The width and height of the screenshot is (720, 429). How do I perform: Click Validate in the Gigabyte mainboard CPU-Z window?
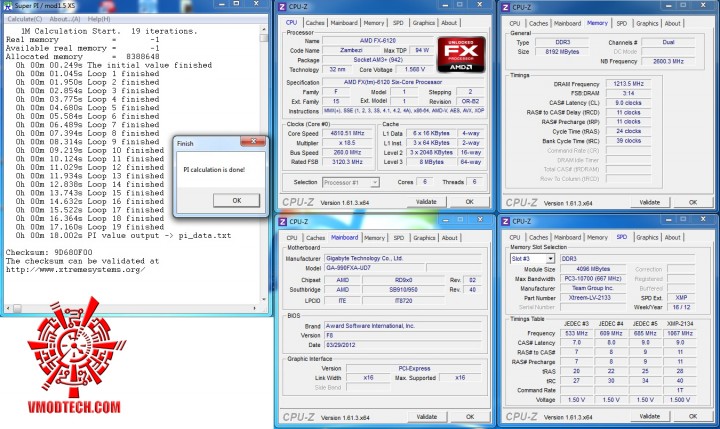click(x=427, y=417)
